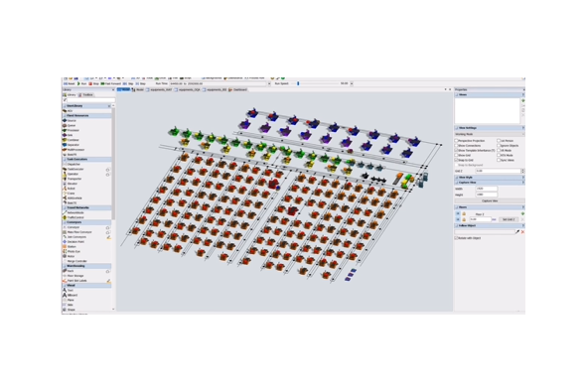This screenshot has height=392, width=586.
Task: Click the Capture View button
Action: click(x=490, y=201)
